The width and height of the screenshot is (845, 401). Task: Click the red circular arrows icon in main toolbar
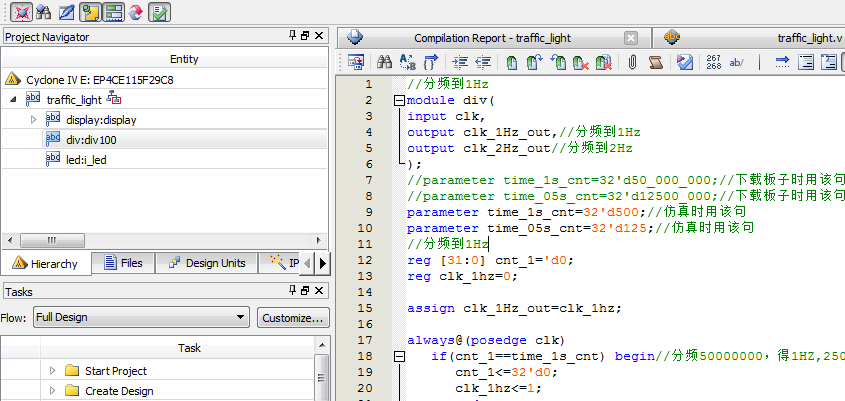coord(136,12)
